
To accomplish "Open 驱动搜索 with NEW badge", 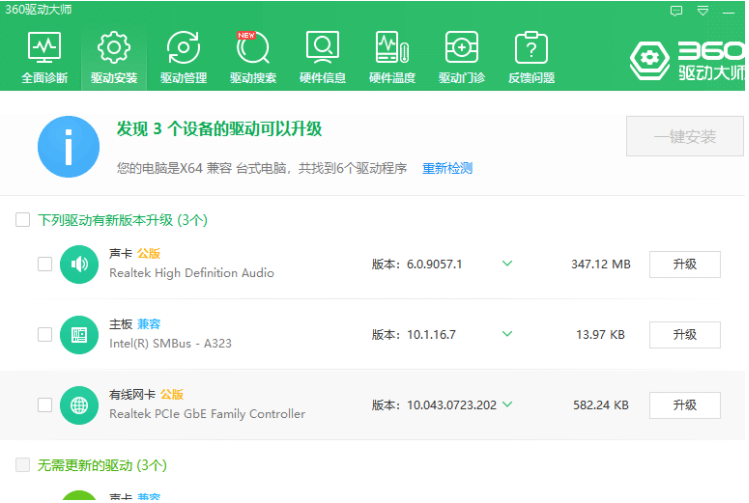I will coord(252,56).
